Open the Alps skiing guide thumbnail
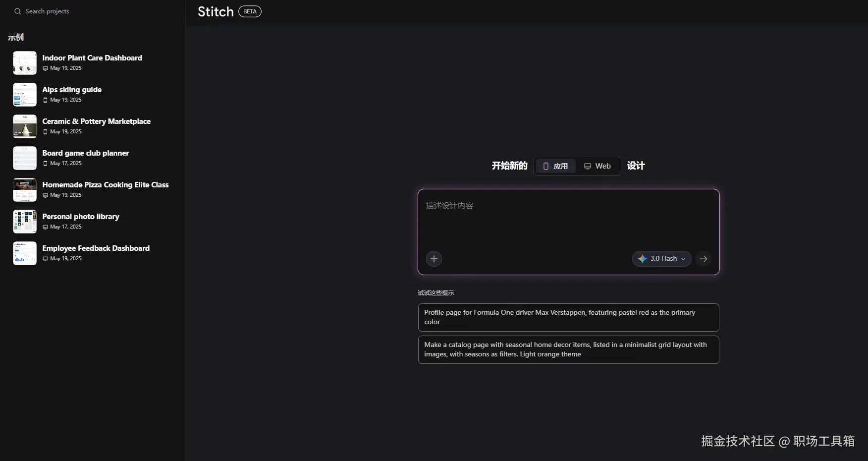 point(25,95)
